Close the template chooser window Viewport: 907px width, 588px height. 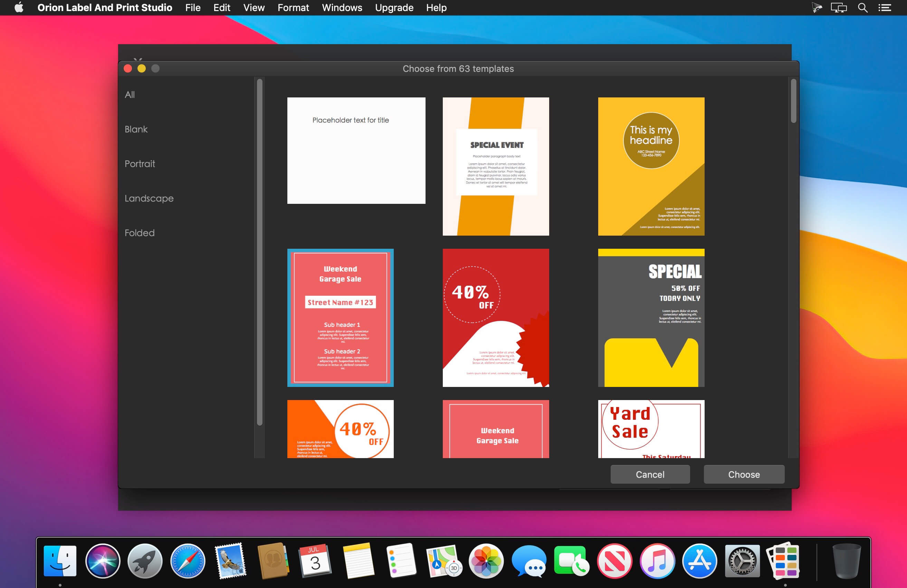click(x=128, y=69)
